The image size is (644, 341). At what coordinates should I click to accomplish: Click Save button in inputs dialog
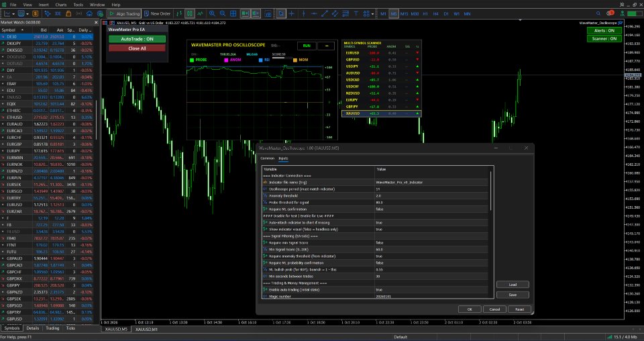point(513,295)
